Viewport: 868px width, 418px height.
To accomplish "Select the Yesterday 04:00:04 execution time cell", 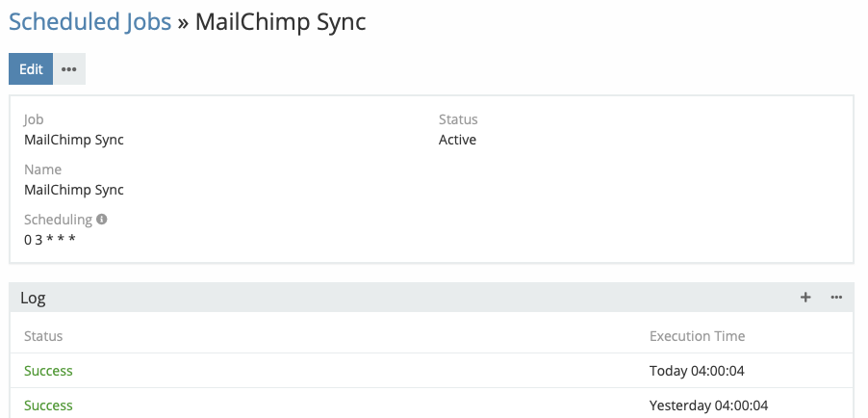I will [x=708, y=405].
